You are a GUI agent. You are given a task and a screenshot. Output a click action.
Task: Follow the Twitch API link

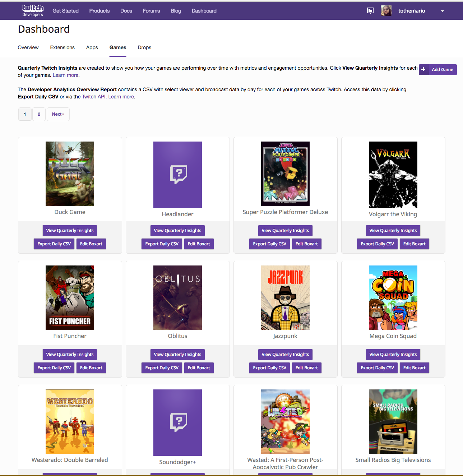[94, 97]
